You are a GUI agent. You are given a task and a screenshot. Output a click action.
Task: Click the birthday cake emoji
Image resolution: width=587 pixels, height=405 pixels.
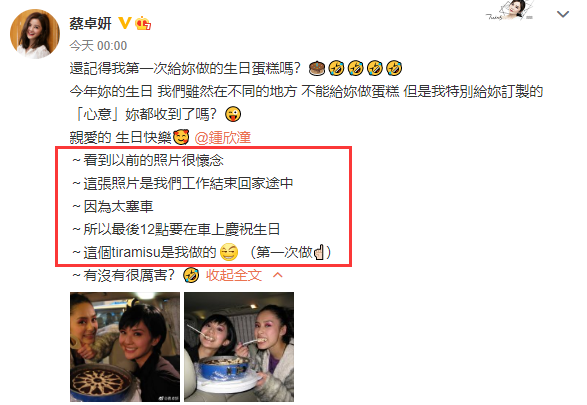[x=317, y=68]
